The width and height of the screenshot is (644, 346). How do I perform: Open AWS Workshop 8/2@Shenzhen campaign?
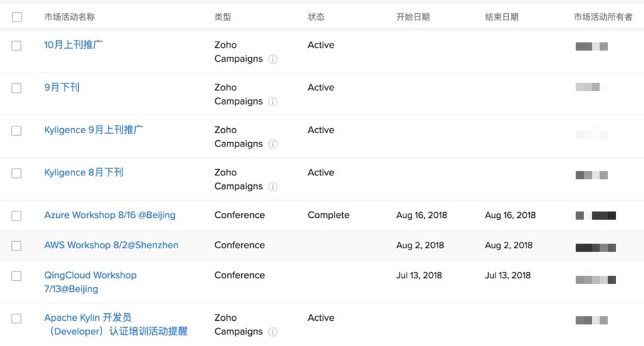111,245
